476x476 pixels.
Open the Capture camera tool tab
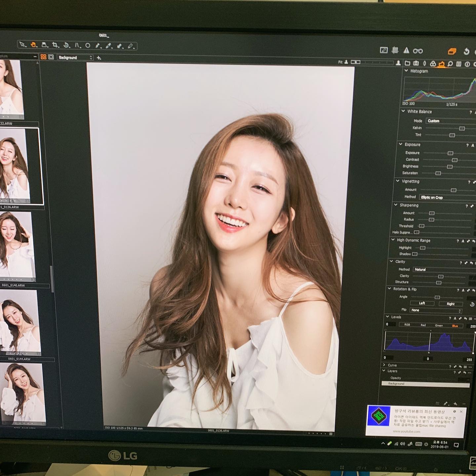pyautogui.click(x=416, y=63)
